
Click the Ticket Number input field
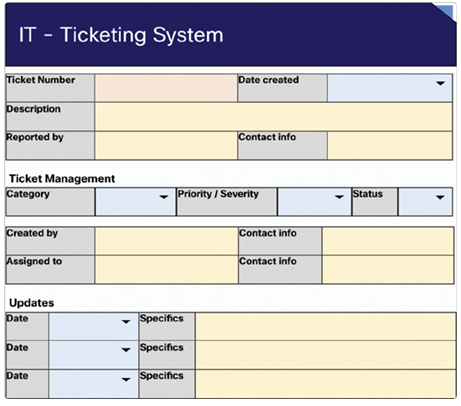(166, 88)
